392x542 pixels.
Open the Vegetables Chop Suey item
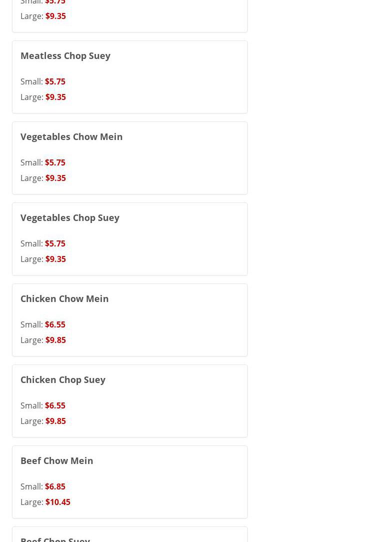pyautogui.click(x=70, y=217)
